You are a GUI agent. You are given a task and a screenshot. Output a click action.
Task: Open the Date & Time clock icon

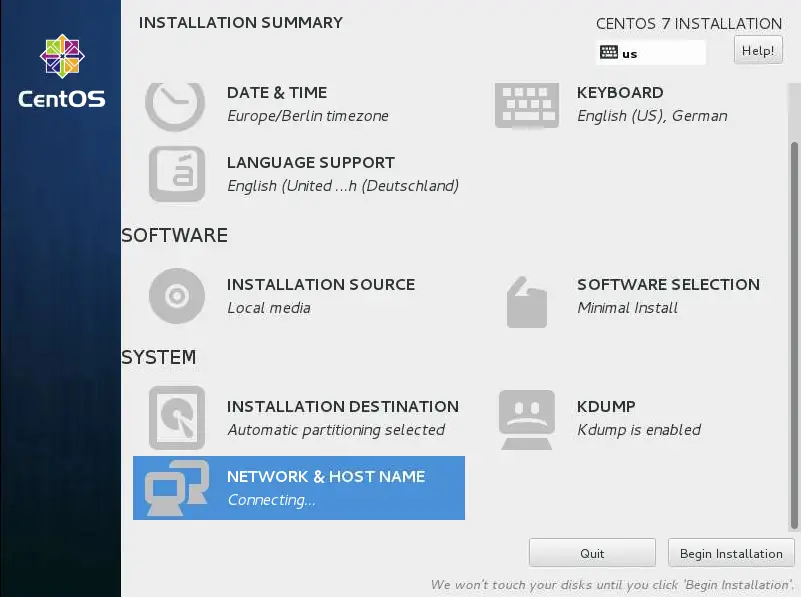pos(175,106)
